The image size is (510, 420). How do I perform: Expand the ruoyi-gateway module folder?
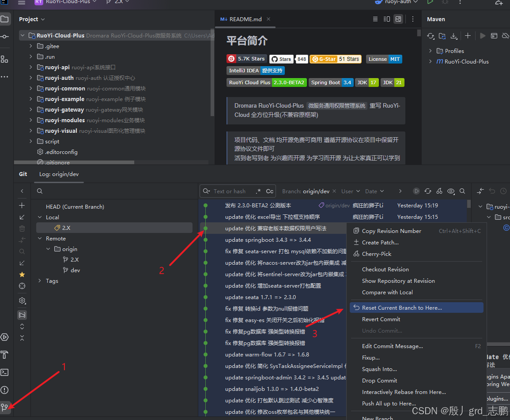(31, 109)
